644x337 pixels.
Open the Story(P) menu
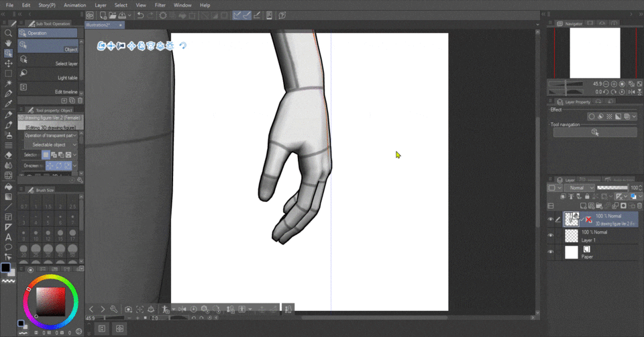coord(47,5)
